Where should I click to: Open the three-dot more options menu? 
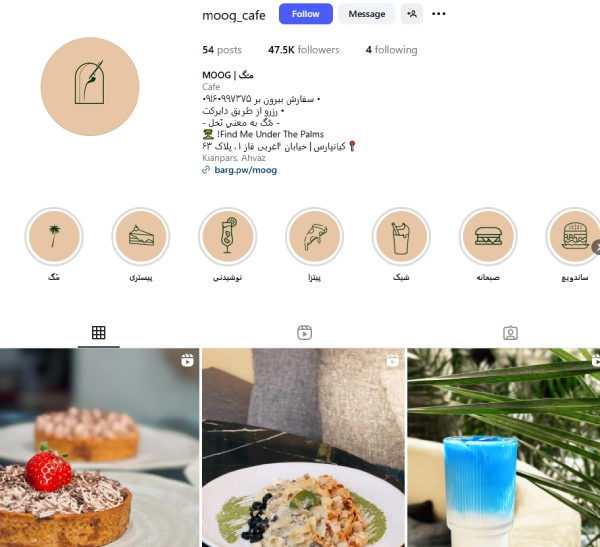point(439,14)
